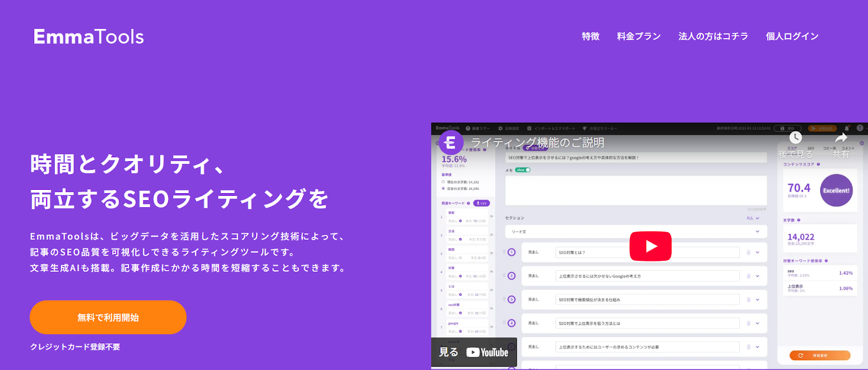
Task: Click the circled number 1 section marker
Action: (511, 252)
